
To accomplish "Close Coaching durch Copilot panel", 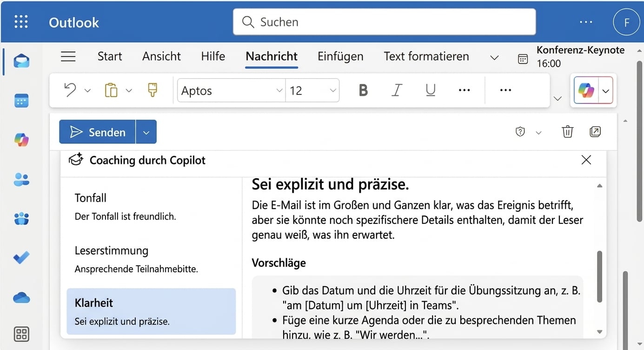I will (x=586, y=160).
